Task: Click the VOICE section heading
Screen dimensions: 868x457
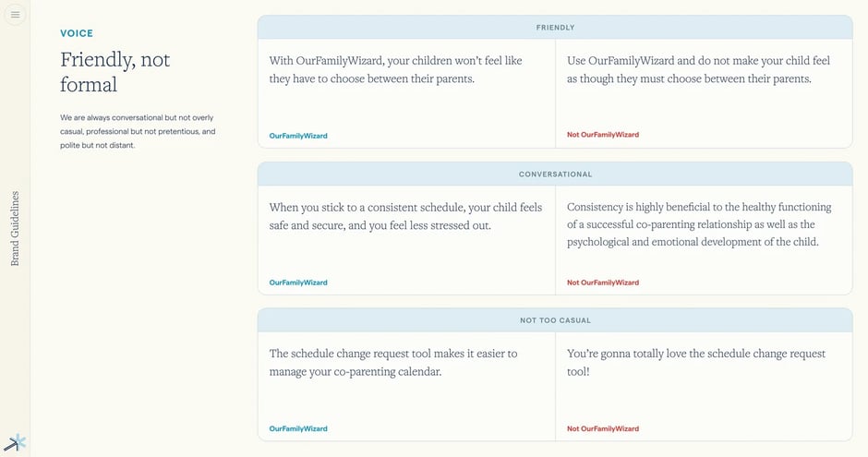Action: point(77,33)
